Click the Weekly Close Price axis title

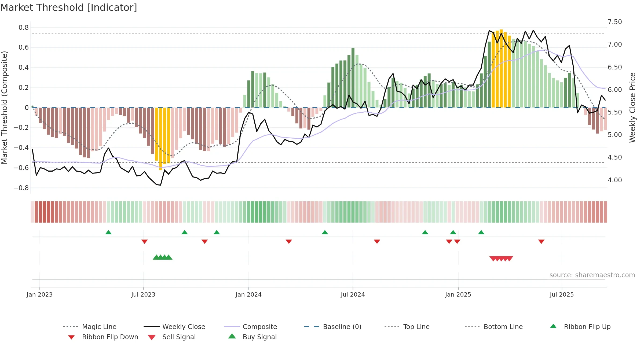pyautogui.click(x=632, y=107)
